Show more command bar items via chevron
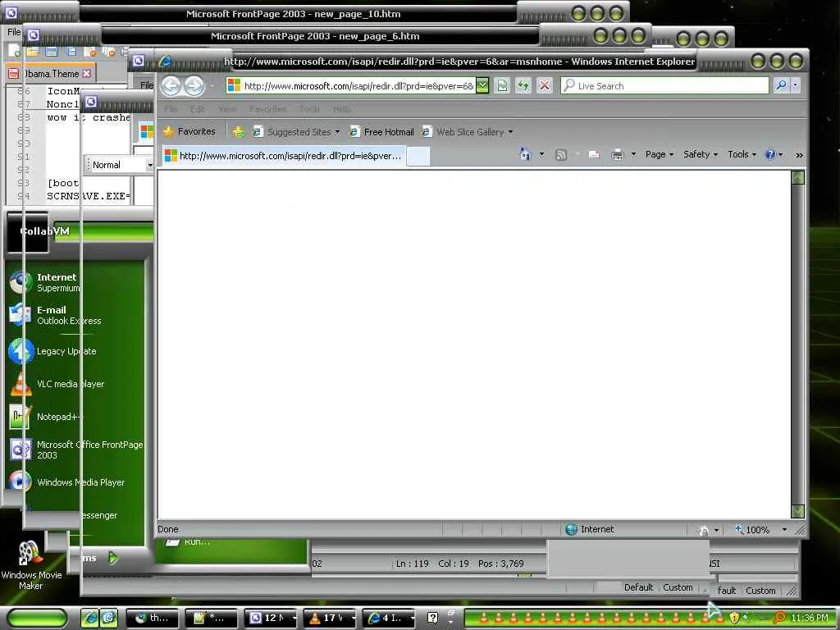 [799, 155]
